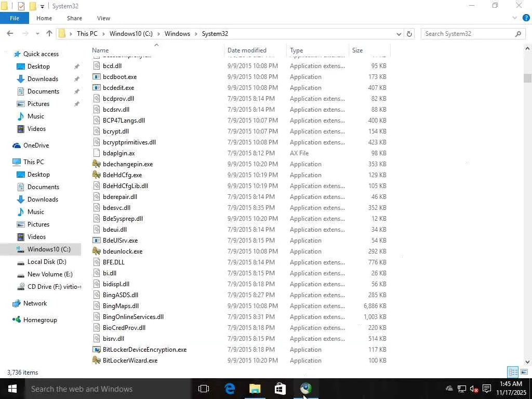
Task: Open the quick access toolbar customize dropdown
Action: pos(43,6)
